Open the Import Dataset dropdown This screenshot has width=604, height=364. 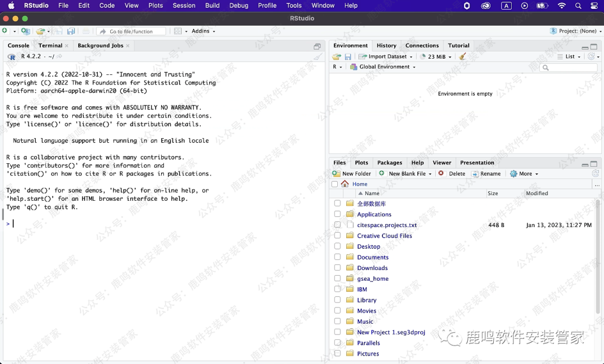[386, 56]
